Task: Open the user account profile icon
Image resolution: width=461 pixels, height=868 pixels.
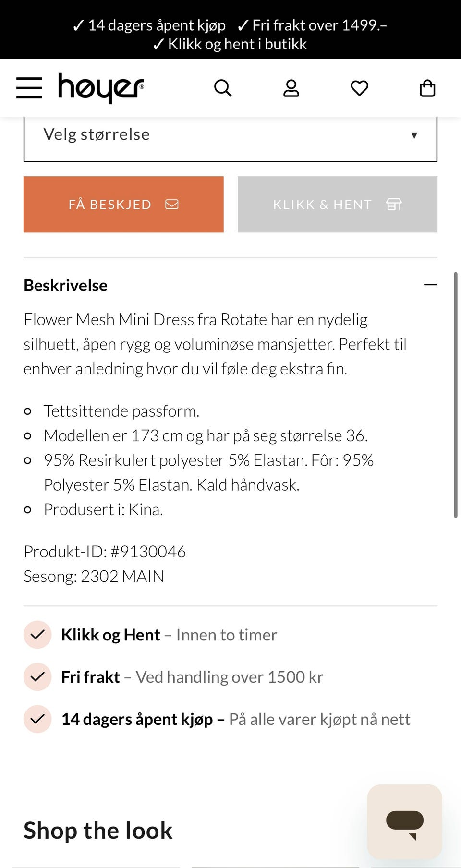Action: point(291,88)
